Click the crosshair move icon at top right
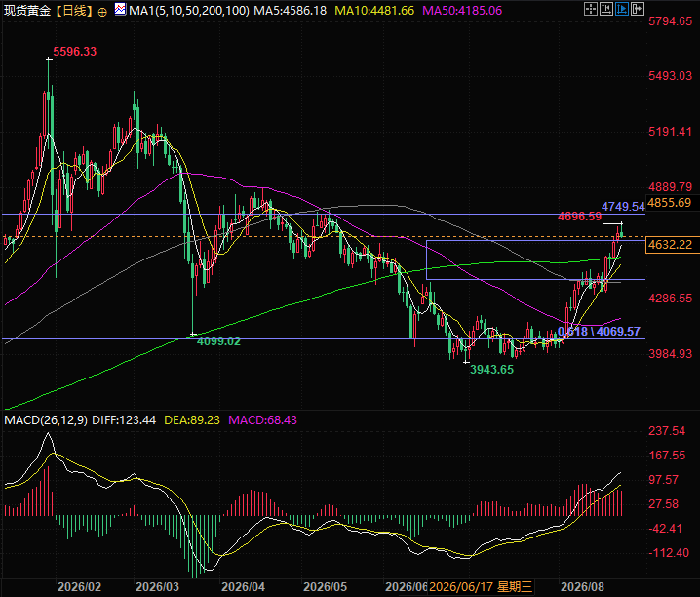700x597 pixels. [590, 9]
